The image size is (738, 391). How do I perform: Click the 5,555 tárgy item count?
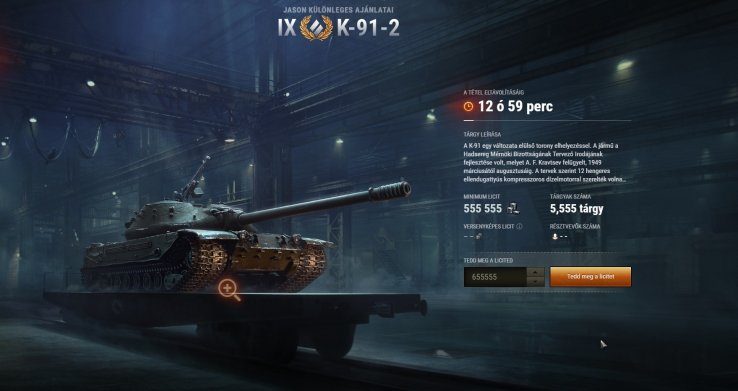[577, 208]
